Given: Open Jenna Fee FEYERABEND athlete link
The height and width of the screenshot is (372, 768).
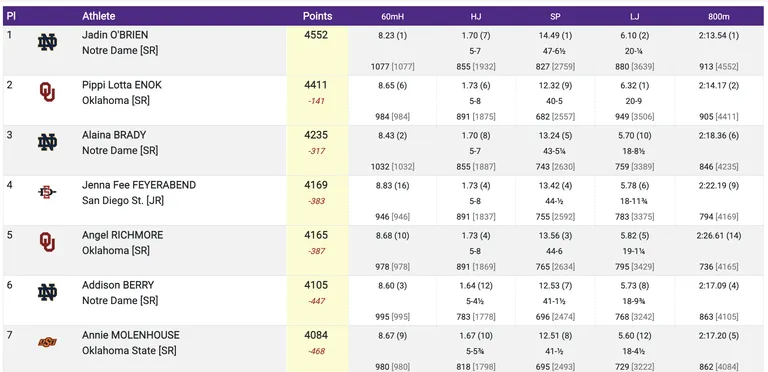Looking at the screenshot, I should pyautogui.click(x=139, y=185).
